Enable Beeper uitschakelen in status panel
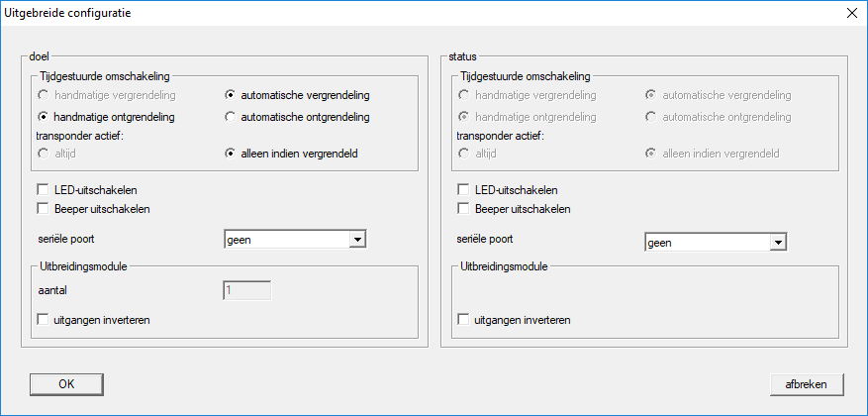The height and width of the screenshot is (416, 868). coord(463,208)
